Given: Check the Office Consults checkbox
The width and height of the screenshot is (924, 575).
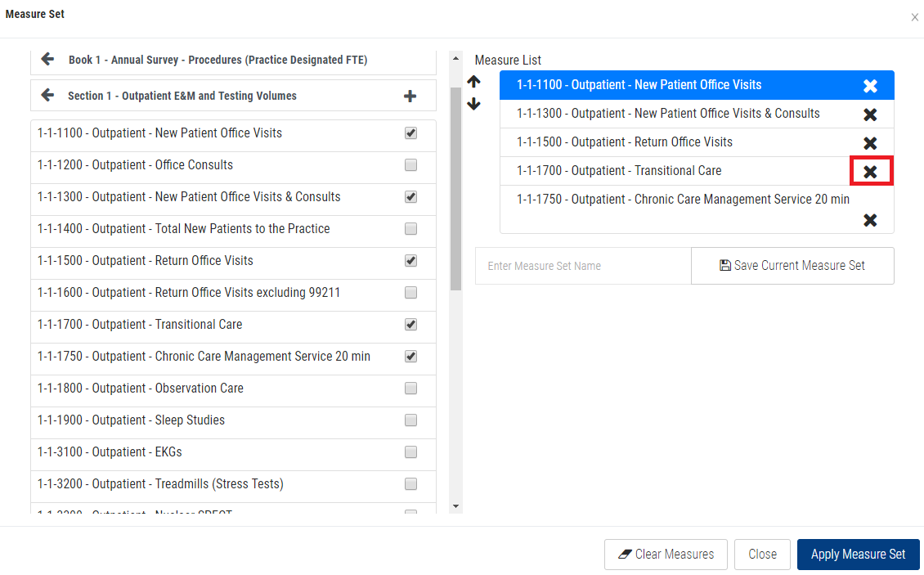Looking at the screenshot, I should coord(410,165).
